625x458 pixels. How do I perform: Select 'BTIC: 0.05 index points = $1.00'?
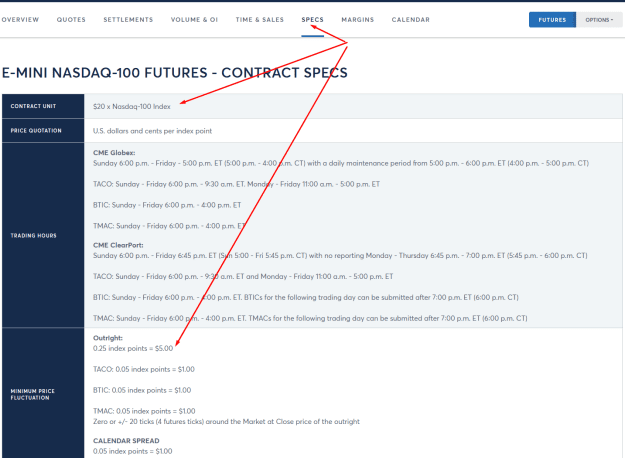(142, 390)
